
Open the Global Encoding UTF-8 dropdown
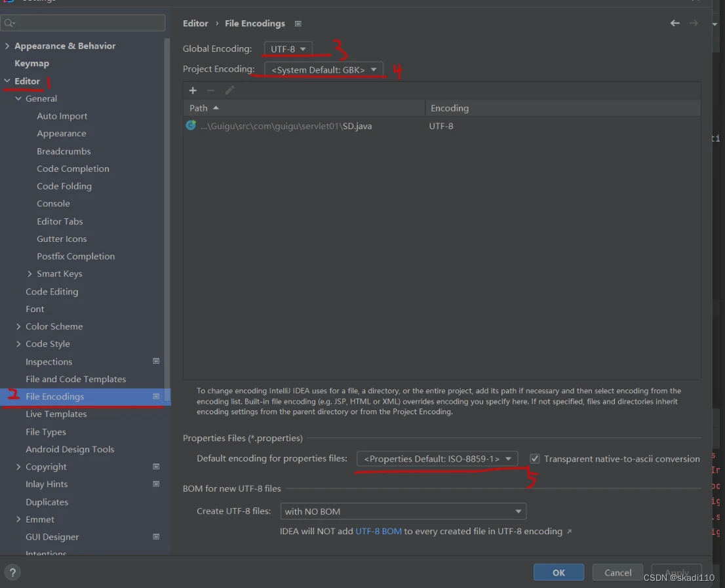tap(288, 49)
